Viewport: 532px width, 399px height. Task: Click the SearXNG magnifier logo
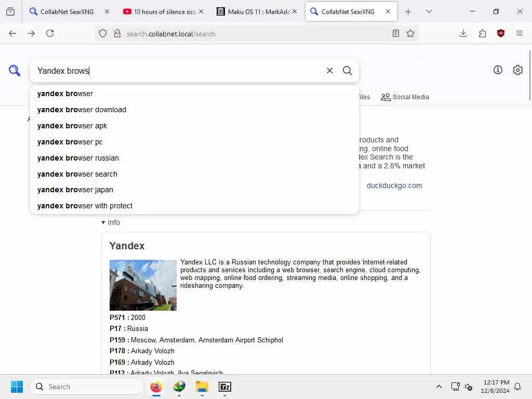pyautogui.click(x=15, y=71)
